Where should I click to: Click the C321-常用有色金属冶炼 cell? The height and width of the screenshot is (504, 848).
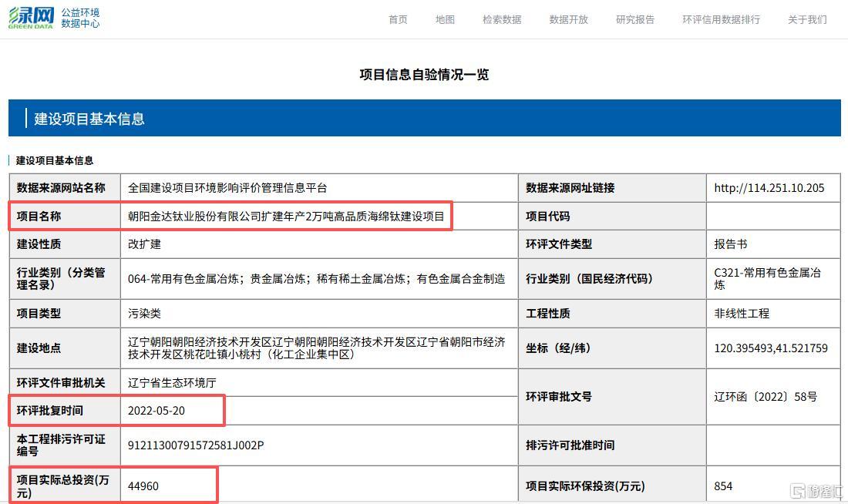pos(773,278)
